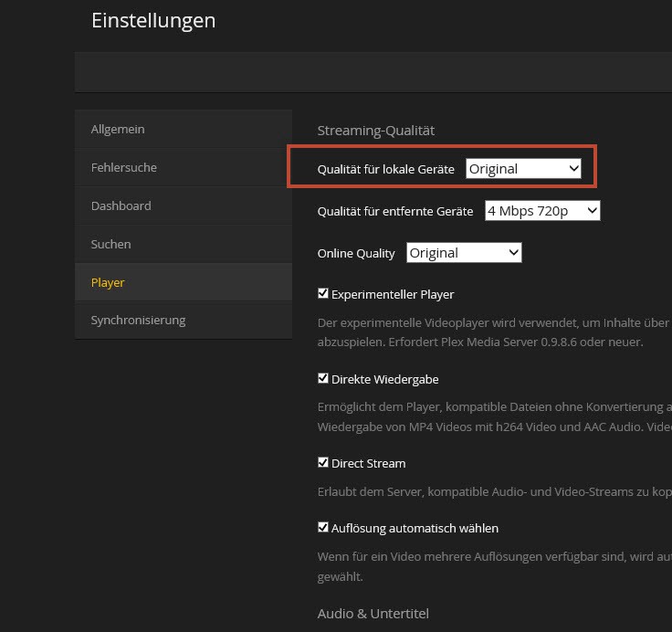Viewport: 672px width, 632px height.
Task: Click the 'Audio & Untertitel' section heading
Action: (x=373, y=614)
